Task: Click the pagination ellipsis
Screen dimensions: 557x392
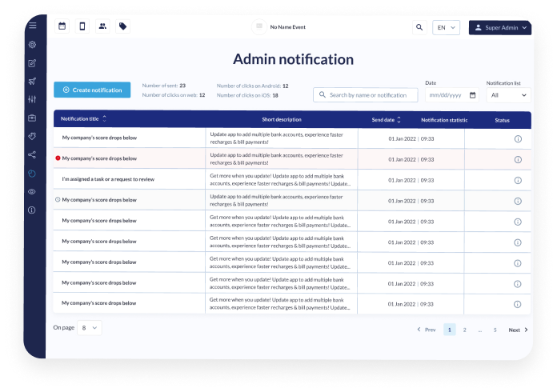Action: pyautogui.click(x=480, y=330)
